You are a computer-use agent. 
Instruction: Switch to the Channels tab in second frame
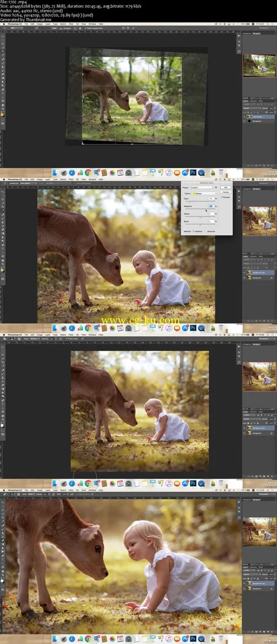[x=253, y=256]
